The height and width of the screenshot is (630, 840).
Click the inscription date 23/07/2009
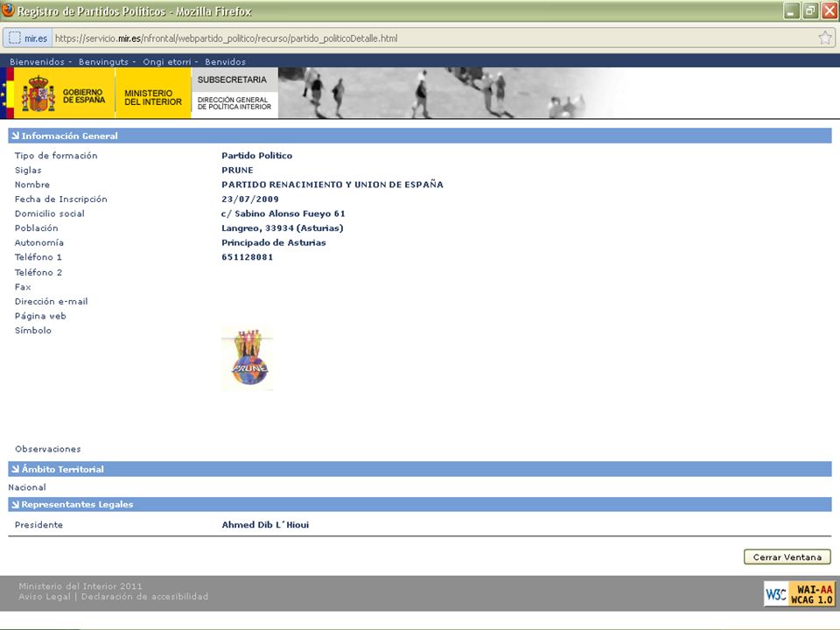250,199
